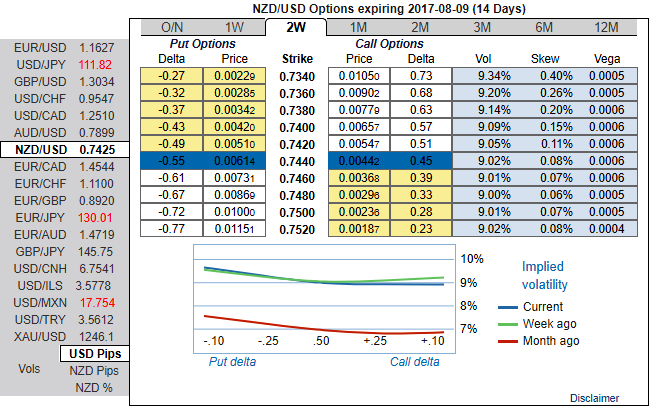Select the EUR/USD currency pair

[x=63, y=47]
